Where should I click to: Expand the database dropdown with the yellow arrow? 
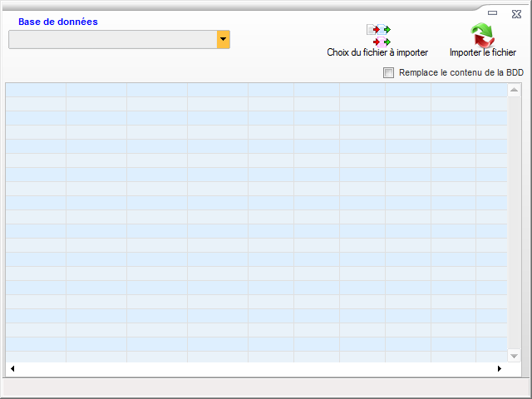click(223, 39)
